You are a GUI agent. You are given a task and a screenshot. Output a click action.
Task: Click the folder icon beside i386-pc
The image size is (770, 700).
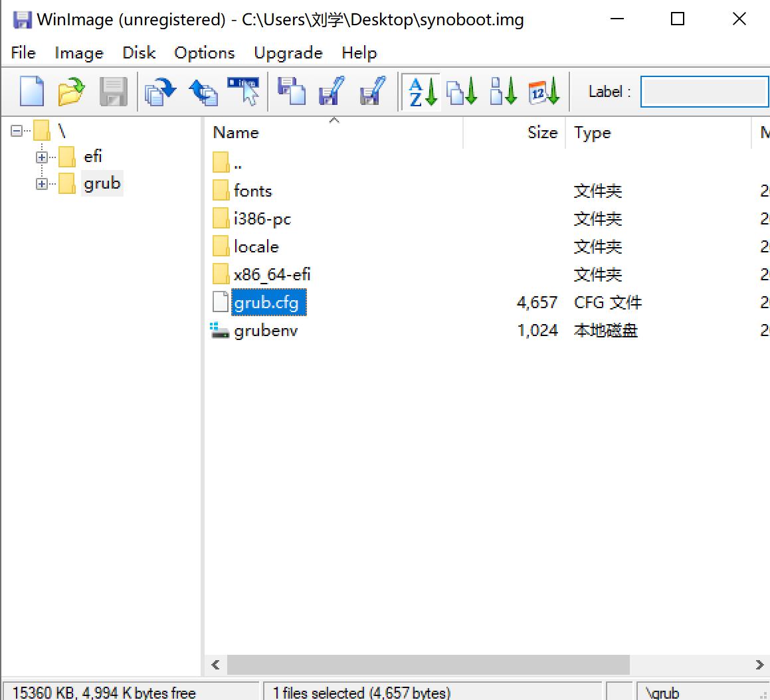(221, 219)
